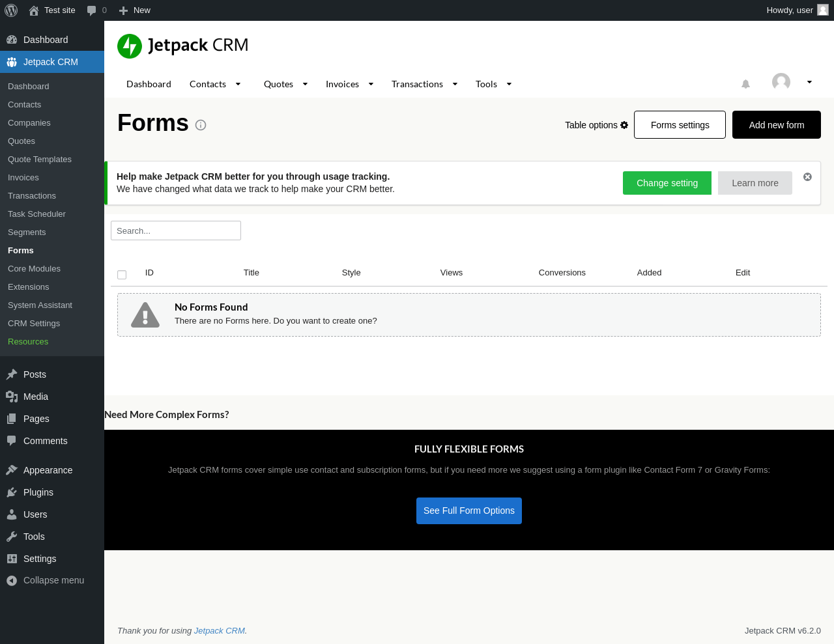This screenshot has width=834, height=644.
Task: Open CRM Settings in the submenu
Action: tap(34, 324)
